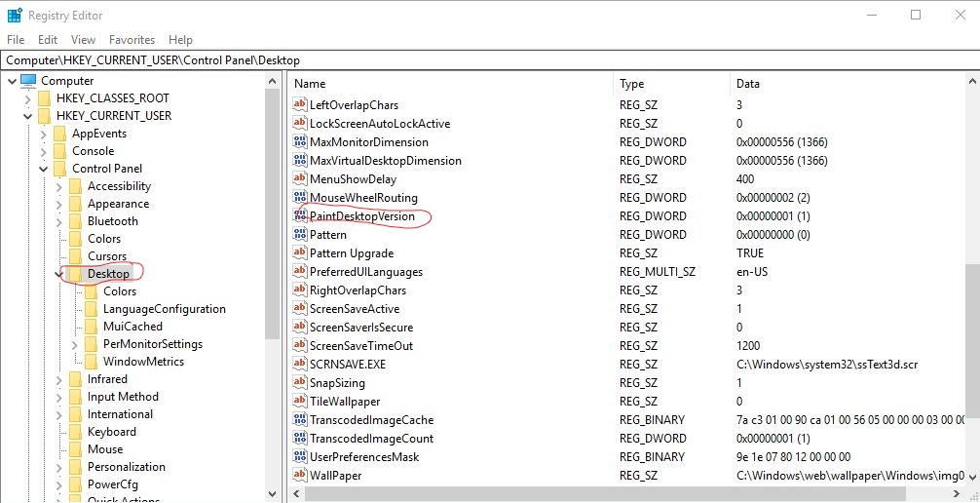The image size is (980, 503).
Task: Open the Edit menu
Action: (48, 39)
